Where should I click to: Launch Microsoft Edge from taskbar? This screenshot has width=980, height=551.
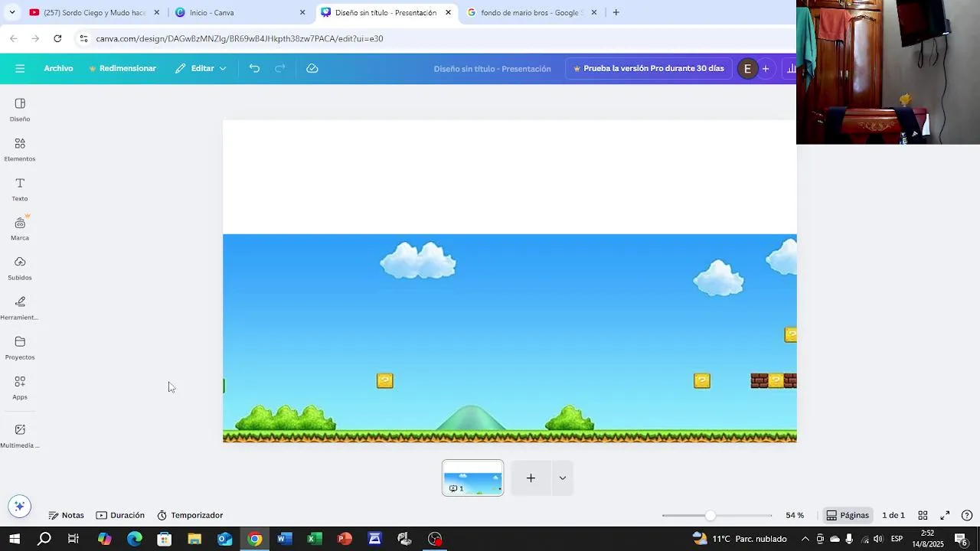135,539
